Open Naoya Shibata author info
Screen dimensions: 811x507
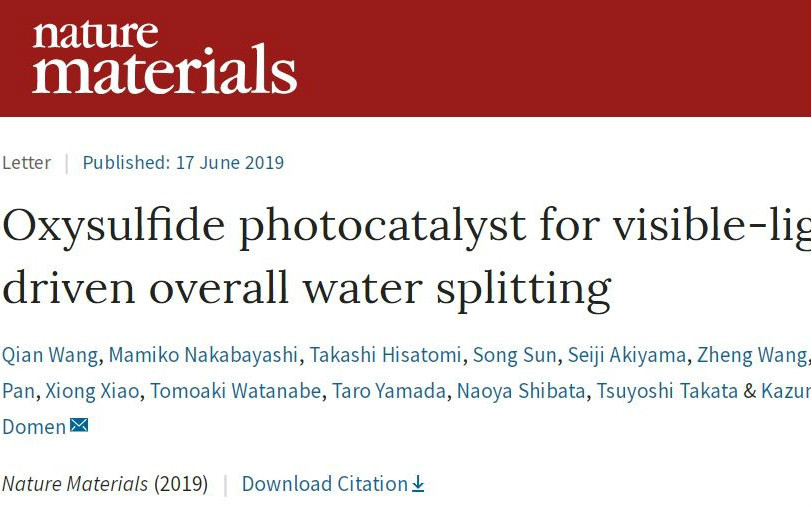(521, 391)
